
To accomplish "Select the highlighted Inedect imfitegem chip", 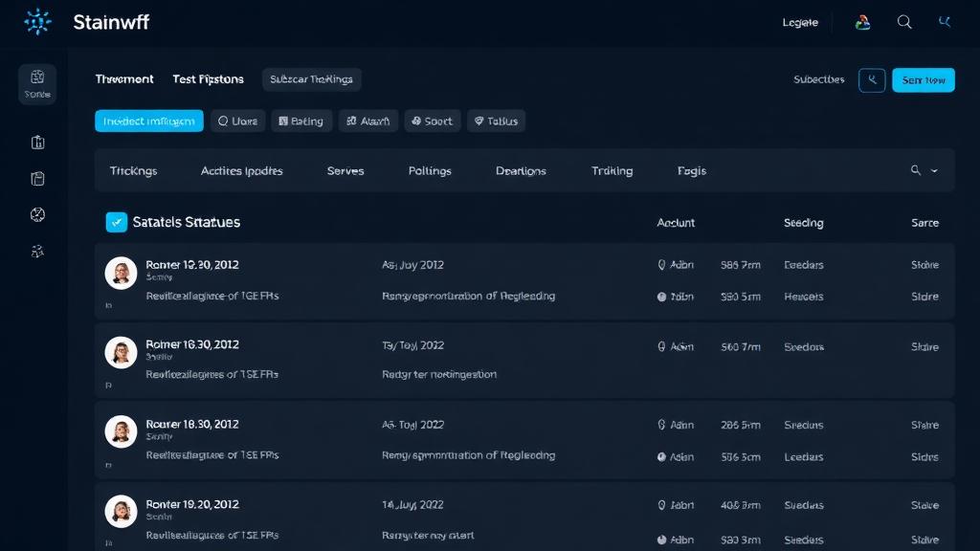I will (148, 121).
